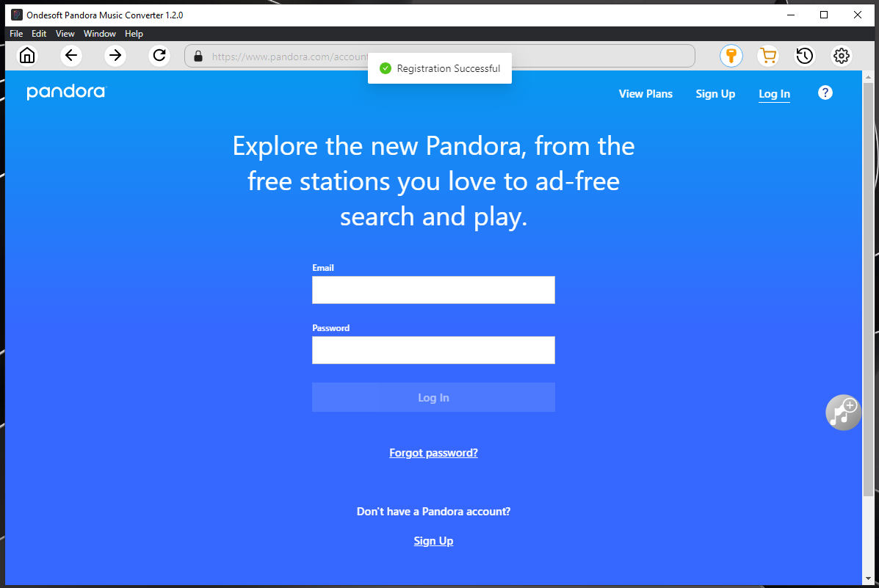This screenshot has height=588, width=879.
Task: Click the Home icon in toolbar
Action: (27, 56)
